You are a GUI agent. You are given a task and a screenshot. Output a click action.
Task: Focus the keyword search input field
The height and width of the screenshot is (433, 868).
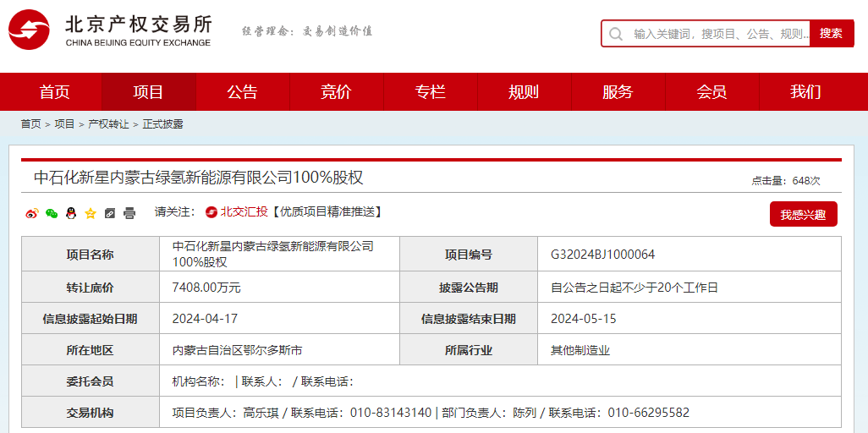click(719, 34)
